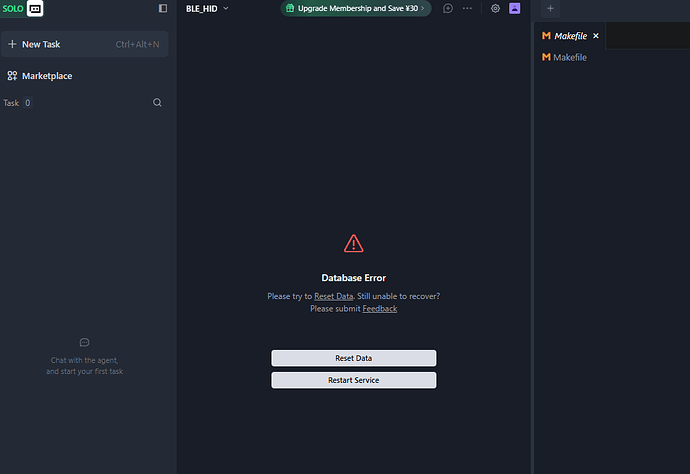Click the chat bubble icon in empty task list
This screenshot has height=474, width=690.
[x=84, y=342]
